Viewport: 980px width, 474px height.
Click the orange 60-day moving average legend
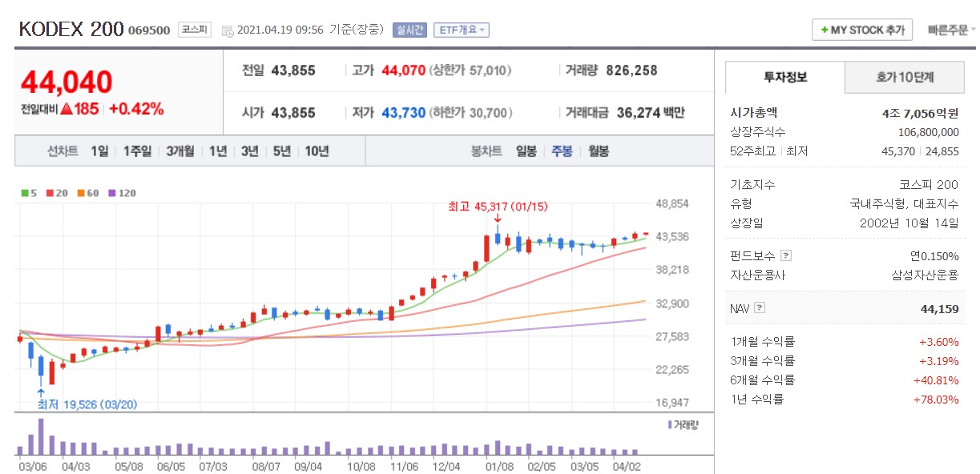(x=87, y=193)
